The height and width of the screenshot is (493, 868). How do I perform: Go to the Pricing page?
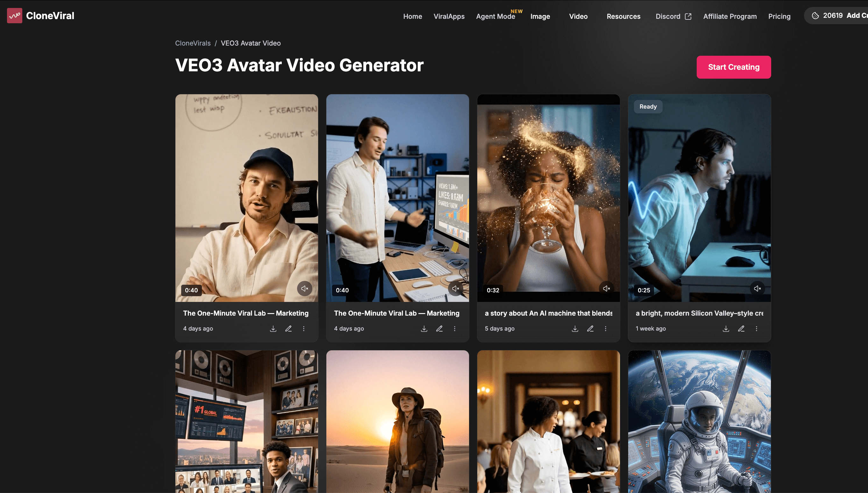[779, 16]
